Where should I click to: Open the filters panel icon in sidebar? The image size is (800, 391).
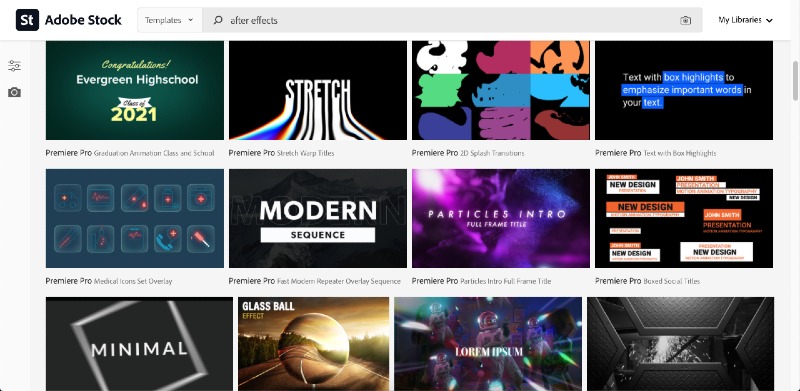pos(14,66)
